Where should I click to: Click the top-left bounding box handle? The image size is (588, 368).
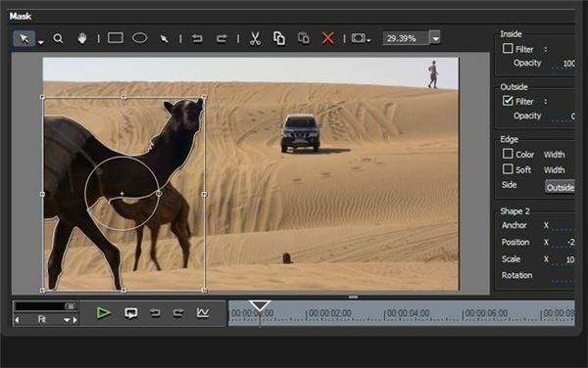pos(42,97)
